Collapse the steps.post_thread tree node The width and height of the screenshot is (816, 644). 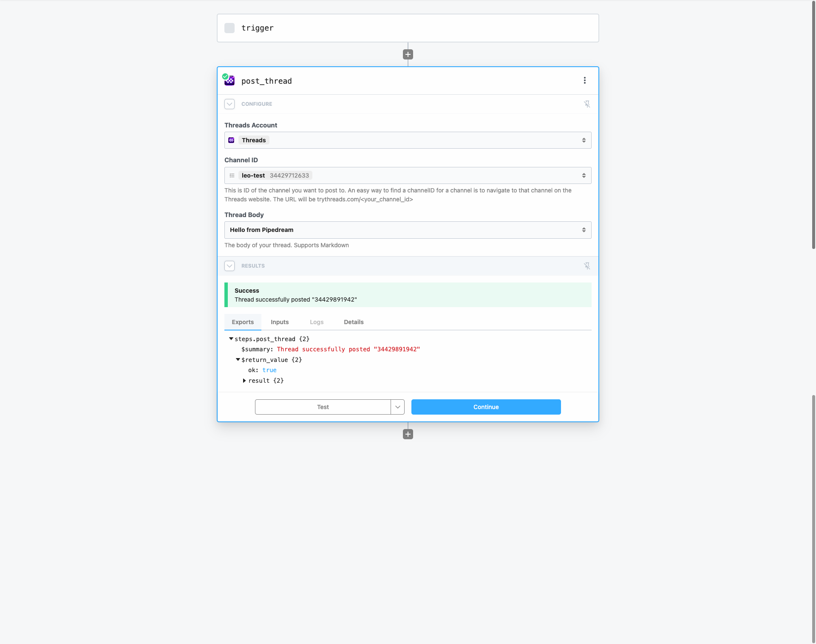tap(231, 339)
